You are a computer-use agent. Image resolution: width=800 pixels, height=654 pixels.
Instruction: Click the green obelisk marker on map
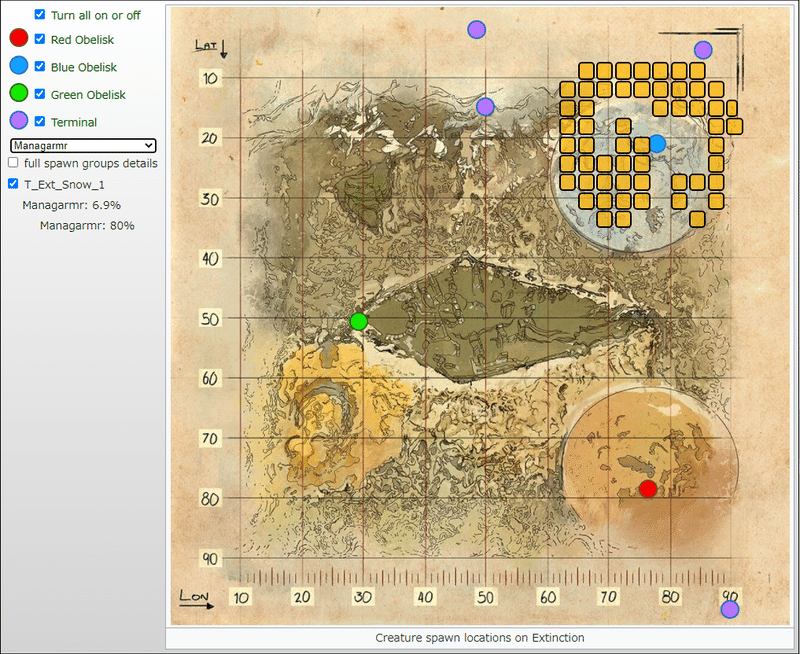359,321
